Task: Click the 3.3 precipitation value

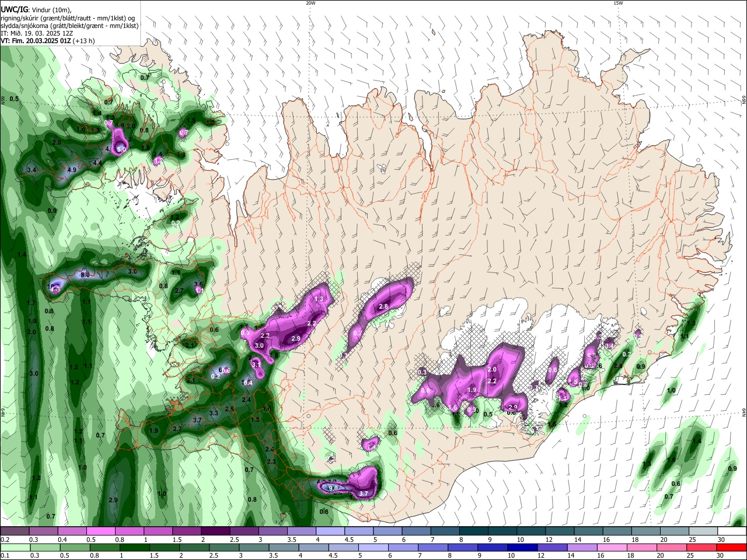Action: tap(214, 413)
